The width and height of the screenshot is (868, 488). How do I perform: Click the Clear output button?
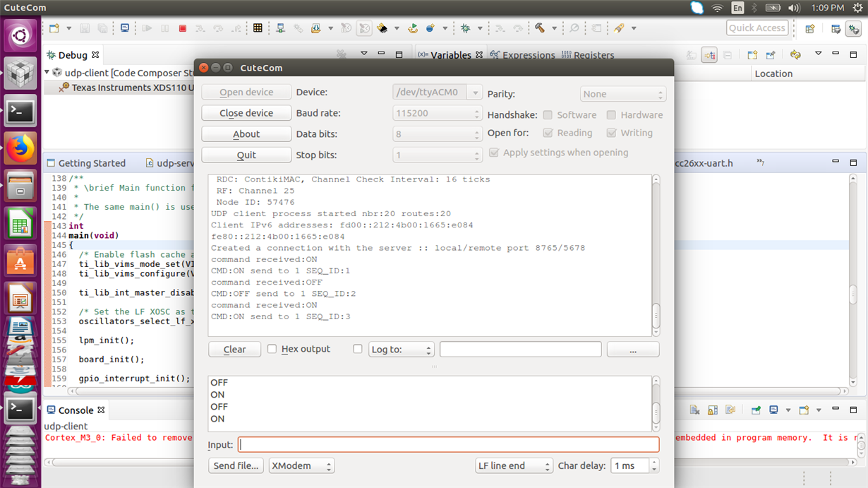click(234, 350)
